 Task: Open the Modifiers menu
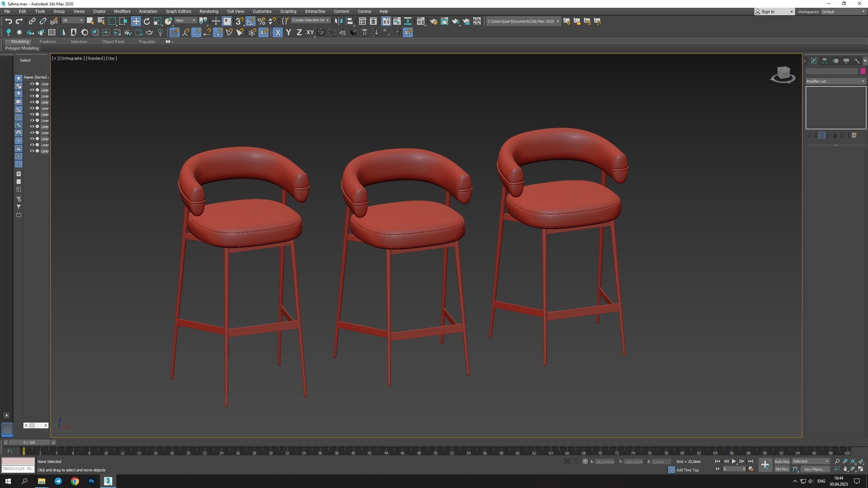coord(122,11)
